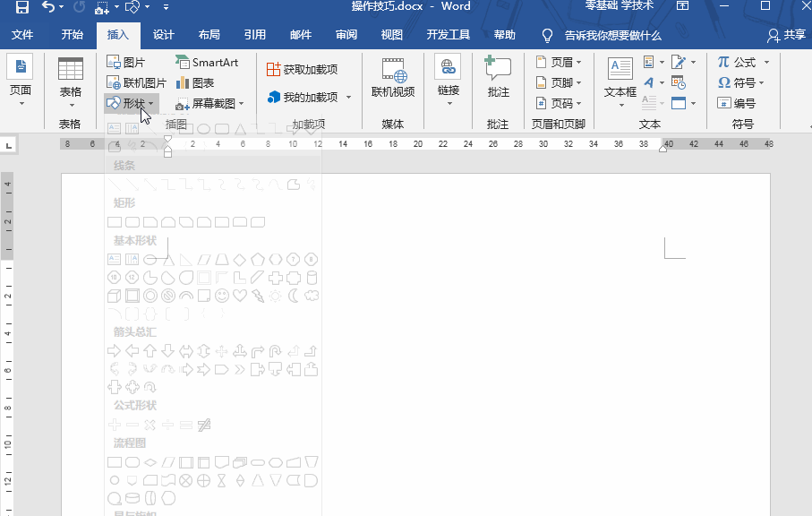Select the sun shape

[276, 296]
